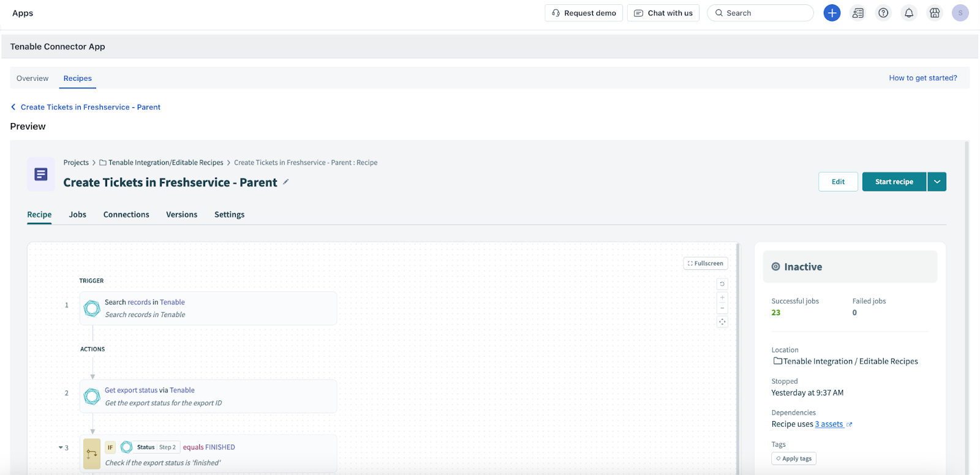Screen dimensions: 980x475
Task: Click the Inactive status icon
Action: (775, 267)
